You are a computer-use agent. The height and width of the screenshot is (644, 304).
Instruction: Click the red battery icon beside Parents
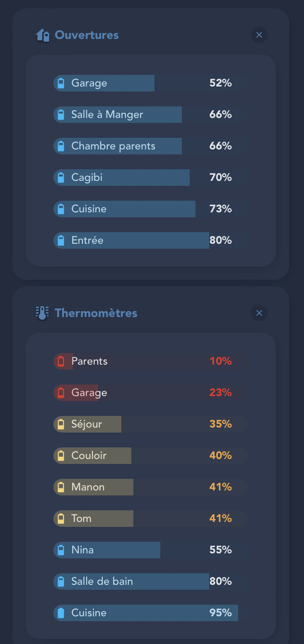pos(61,361)
